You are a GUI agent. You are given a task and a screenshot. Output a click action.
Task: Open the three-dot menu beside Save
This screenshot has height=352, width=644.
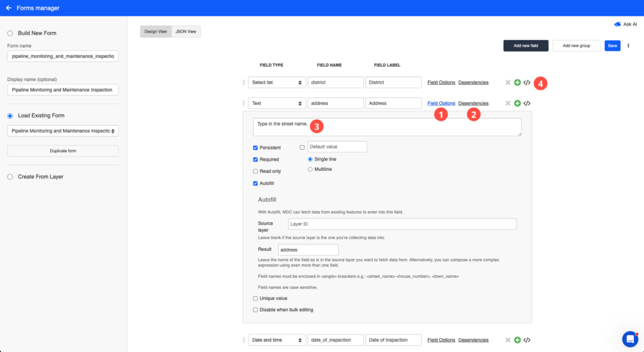click(x=628, y=45)
